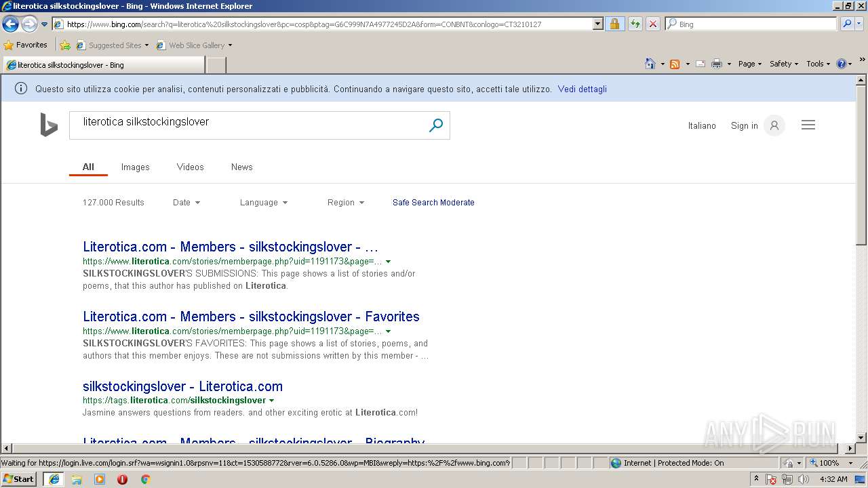Viewport: 868px width, 488px height.
Task: Open first result Members silkstockingslover link
Action: pyautogui.click(x=231, y=247)
